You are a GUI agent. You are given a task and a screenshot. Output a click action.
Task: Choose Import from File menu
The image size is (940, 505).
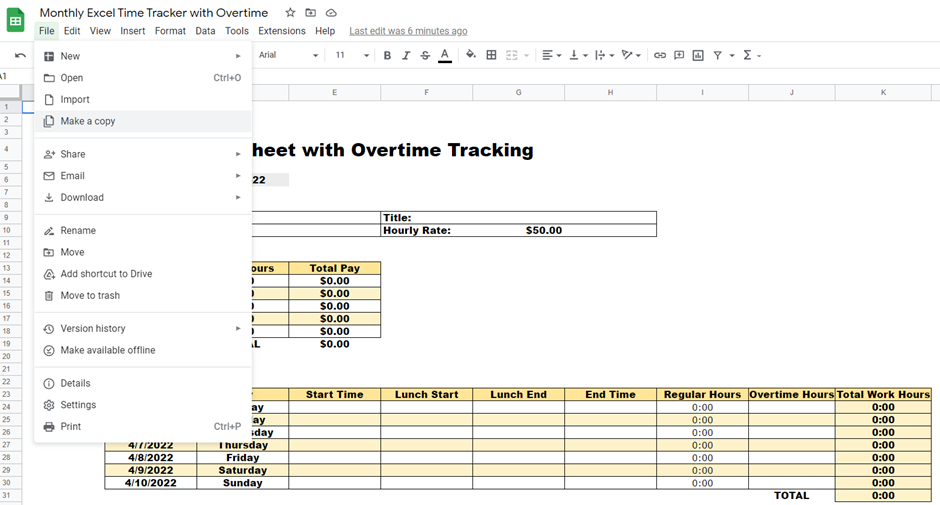143,99
